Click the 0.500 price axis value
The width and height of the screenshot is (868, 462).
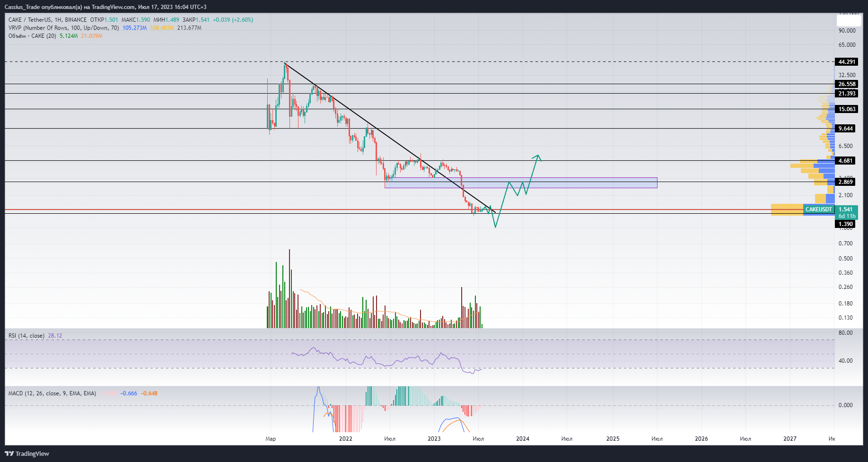pyautogui.click(x=845, y=259)
